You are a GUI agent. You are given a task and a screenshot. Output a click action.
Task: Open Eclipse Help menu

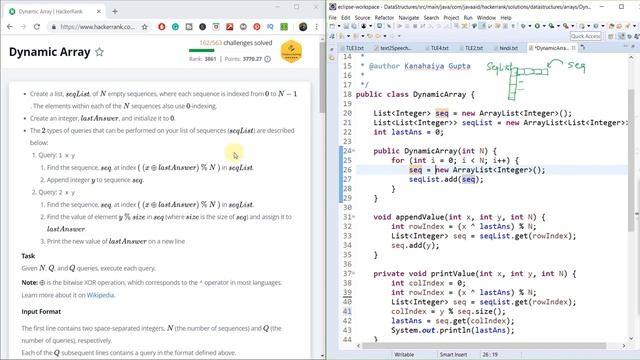[x=506, y=18]
